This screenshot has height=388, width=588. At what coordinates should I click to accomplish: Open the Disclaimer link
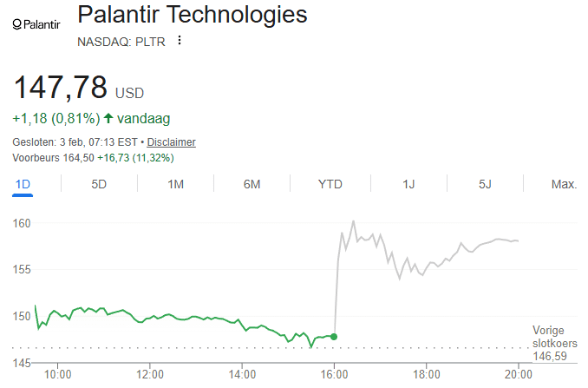[x=171, y=141]
